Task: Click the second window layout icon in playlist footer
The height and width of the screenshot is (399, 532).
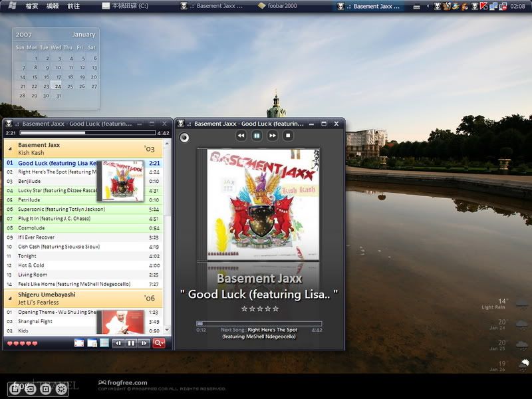Action: click(x=92, y=343)
